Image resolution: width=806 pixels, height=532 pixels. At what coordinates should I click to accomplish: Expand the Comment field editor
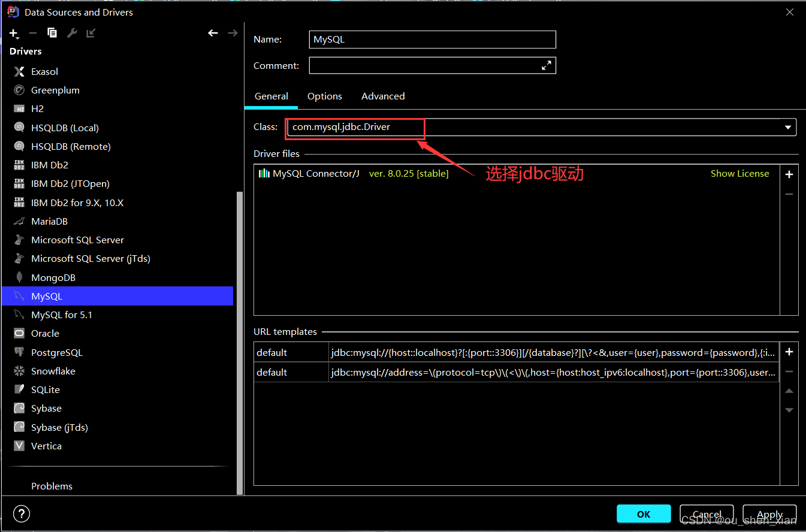(x=547, y=65)
